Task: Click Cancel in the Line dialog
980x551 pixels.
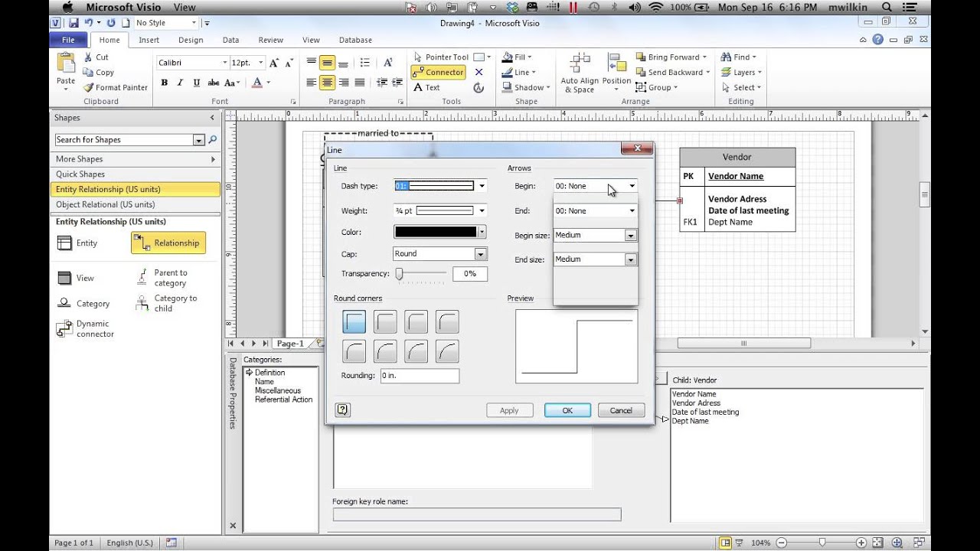Action: [621, 410]
